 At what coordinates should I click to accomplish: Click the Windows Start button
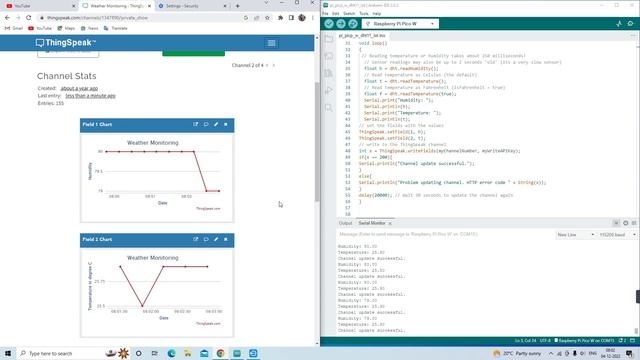tap(8, 353)
